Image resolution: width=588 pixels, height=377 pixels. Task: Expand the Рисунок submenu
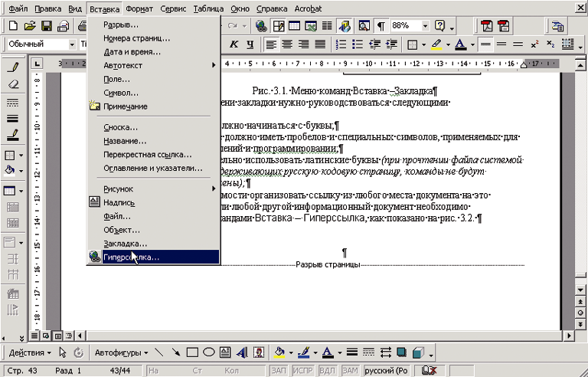pyautogui.click(x=153, y=188)
